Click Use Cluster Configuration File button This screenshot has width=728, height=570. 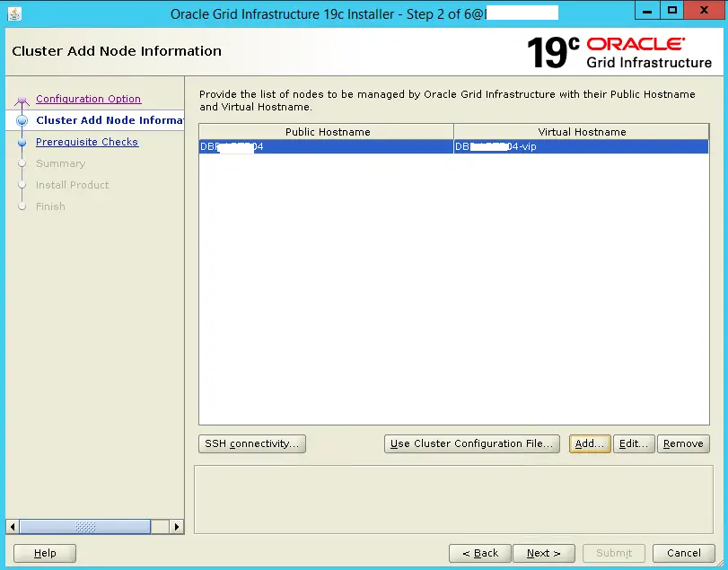click(x=471, y=443)
